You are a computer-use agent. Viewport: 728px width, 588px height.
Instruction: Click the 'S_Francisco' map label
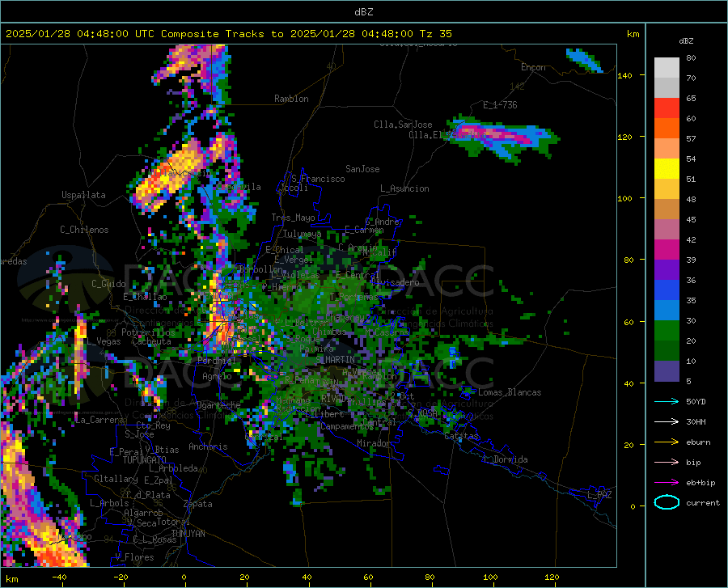click(318, 179)
